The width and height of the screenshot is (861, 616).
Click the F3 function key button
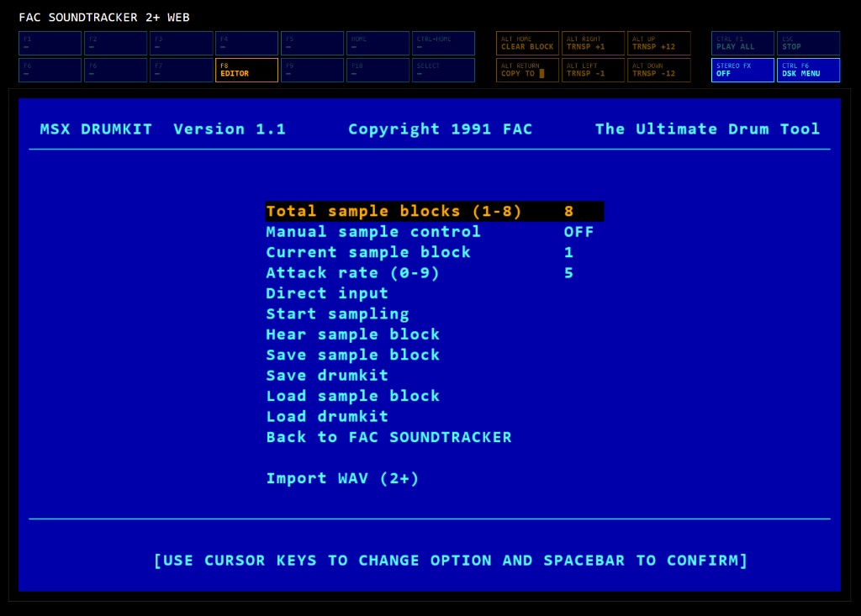(x=182, y=44)
